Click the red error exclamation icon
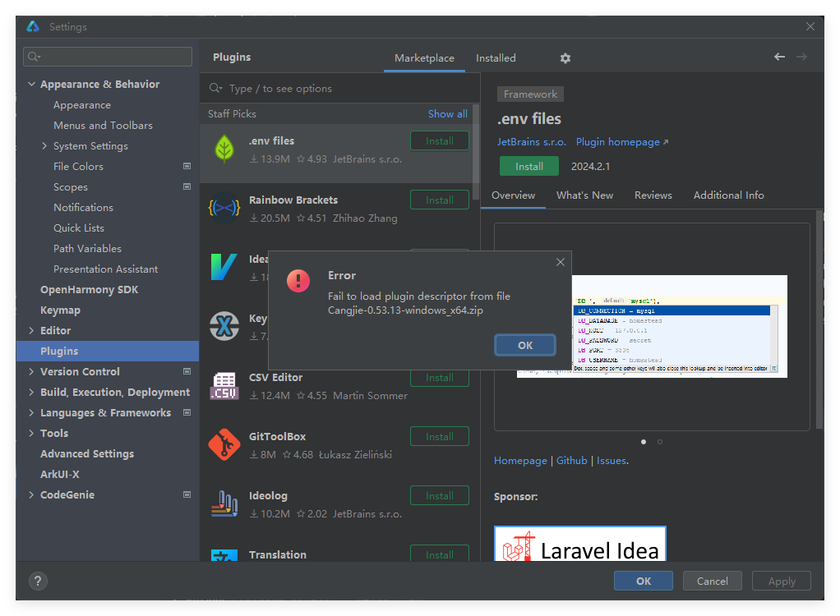The width and height of the screenshot is (840, 616). 298,281
